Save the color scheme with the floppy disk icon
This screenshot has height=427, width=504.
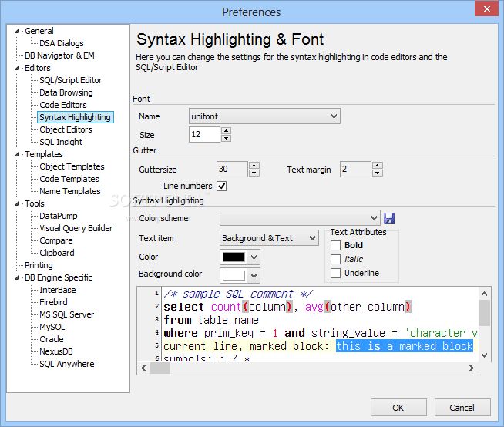point(389,218)
